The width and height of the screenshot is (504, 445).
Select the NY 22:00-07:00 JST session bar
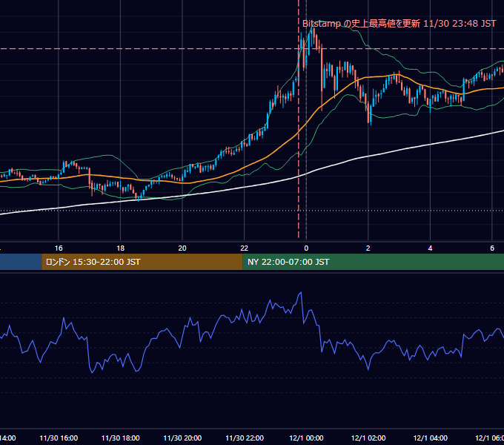(x=373, y=262)
